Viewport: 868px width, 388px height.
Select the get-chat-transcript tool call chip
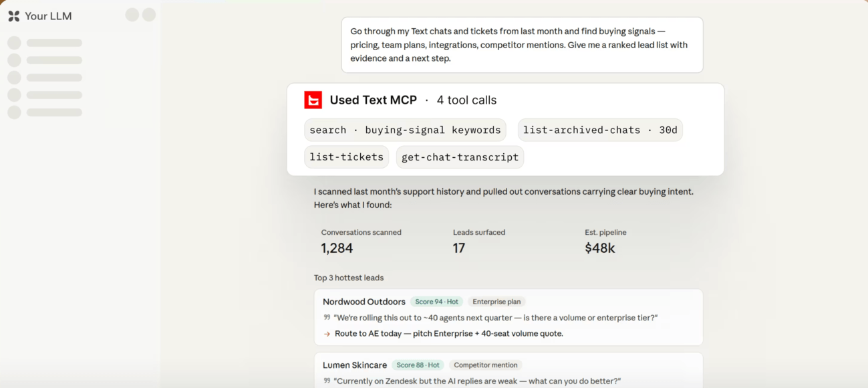click(x=460, y=157)
